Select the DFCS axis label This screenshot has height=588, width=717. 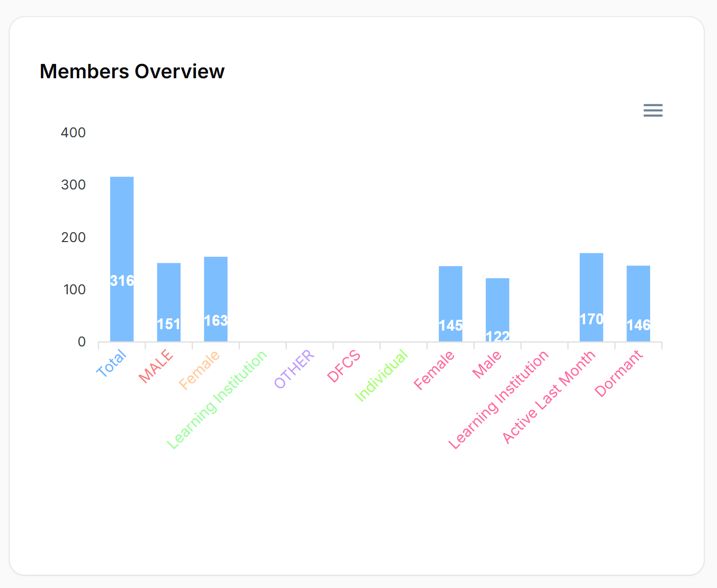343,367
